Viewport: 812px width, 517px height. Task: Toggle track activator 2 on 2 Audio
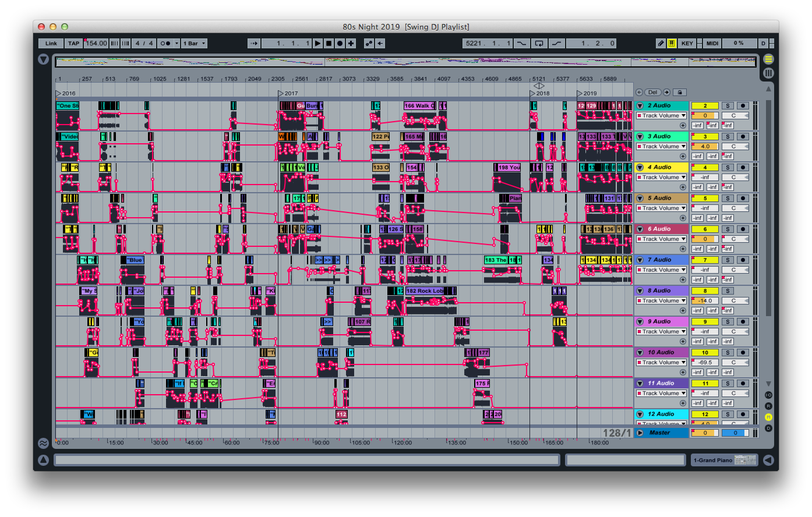(x=705, y=105)
